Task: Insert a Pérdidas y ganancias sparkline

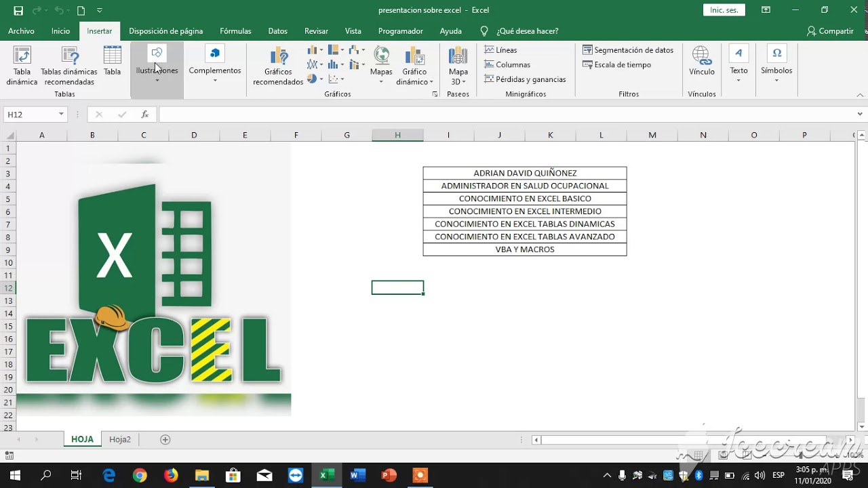Action: (526, 79)
